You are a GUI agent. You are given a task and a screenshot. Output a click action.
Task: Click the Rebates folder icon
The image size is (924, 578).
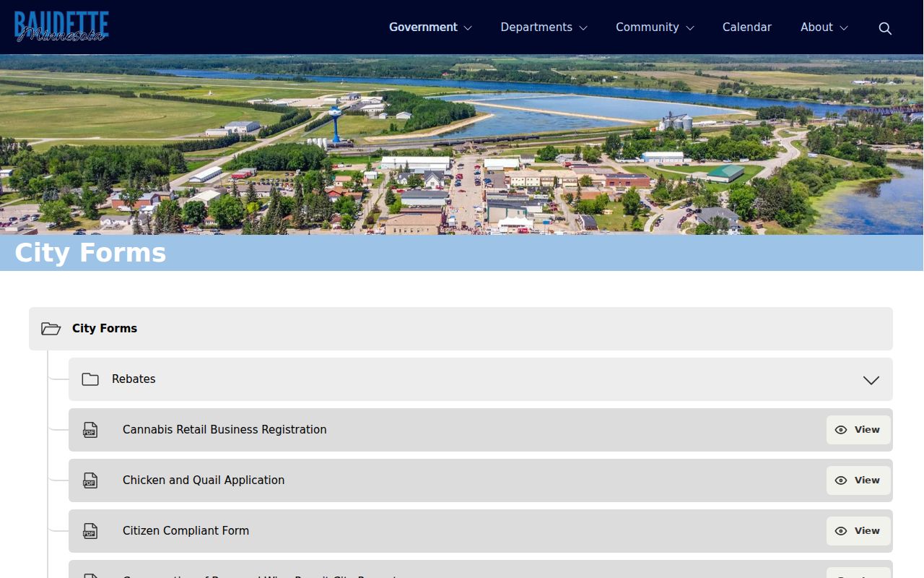90,379
